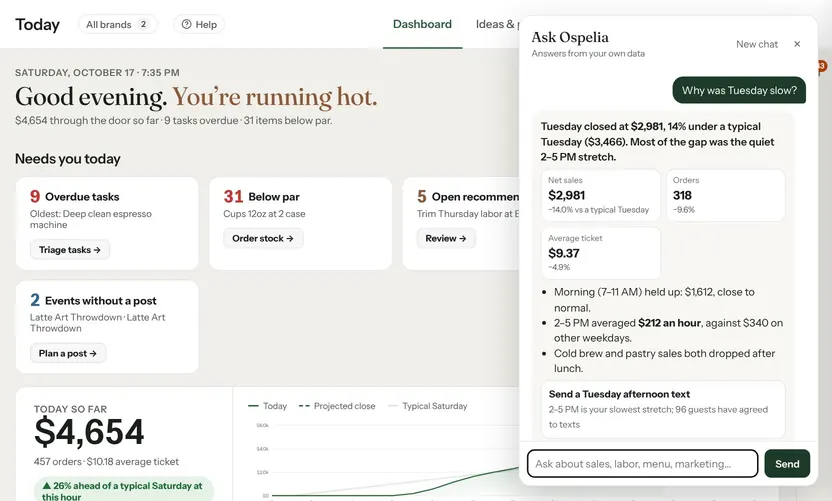This screenshot has width=832, height=501.
Task: Open the Send a Tuesday afternoon text suggestion
Action: tap(663, 409)
